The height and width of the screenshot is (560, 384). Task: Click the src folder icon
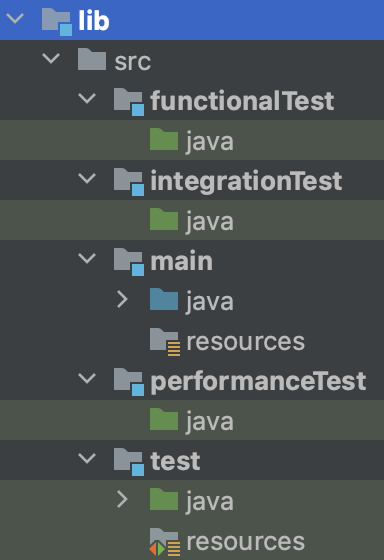92,59
